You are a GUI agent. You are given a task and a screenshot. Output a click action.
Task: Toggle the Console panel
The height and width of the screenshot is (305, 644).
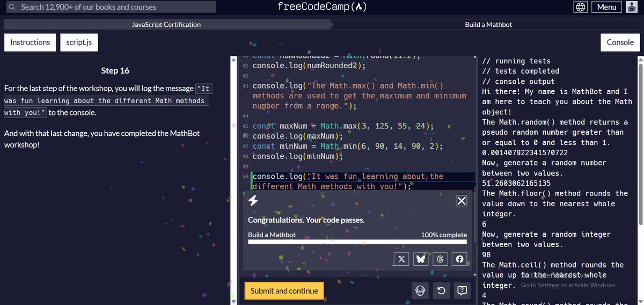620,42
